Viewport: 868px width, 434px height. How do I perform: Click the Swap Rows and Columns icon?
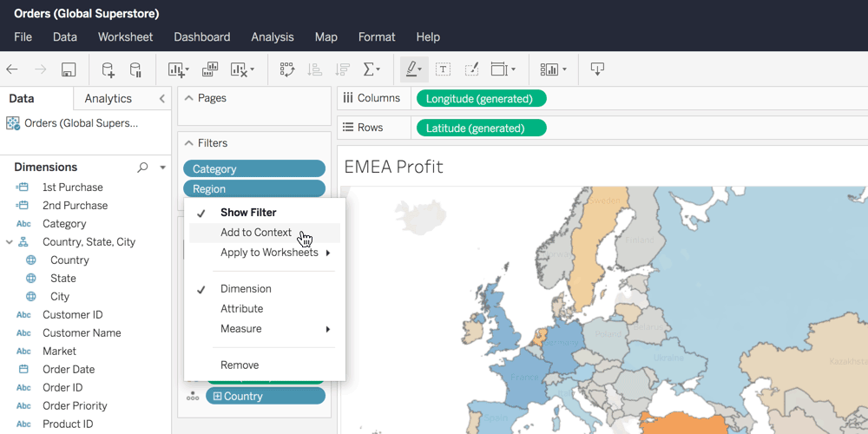tap(287, 69)
